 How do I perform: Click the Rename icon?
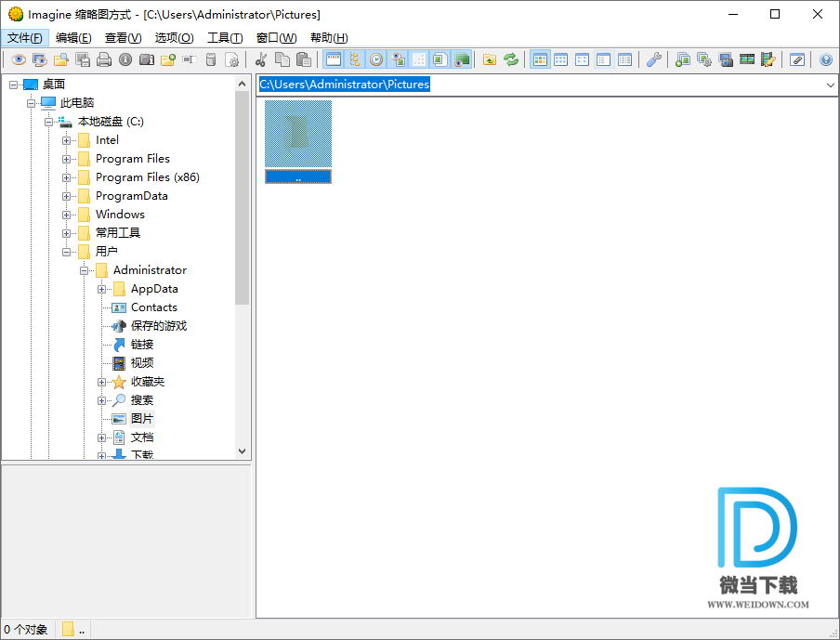190,59
